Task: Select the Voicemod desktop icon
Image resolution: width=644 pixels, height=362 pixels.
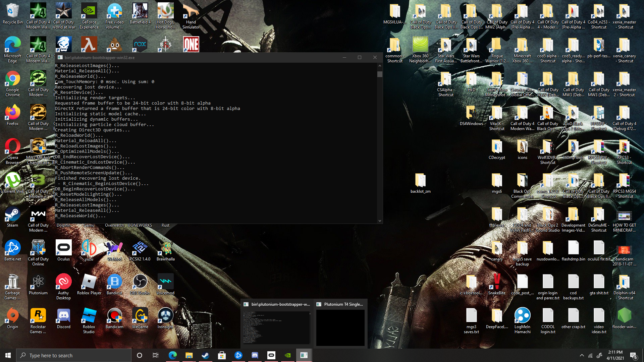Action: 165,285
